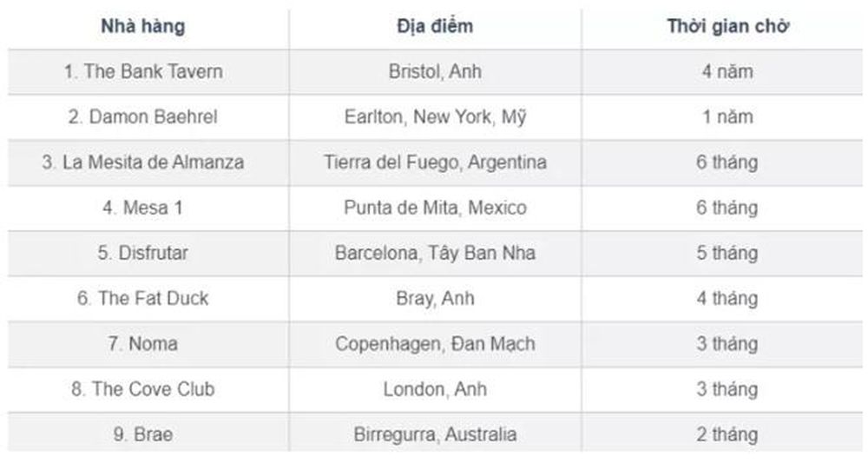868x470 pixels.
Task: Select the cell '8. The Cove Club'
Action: click(143, 389)
